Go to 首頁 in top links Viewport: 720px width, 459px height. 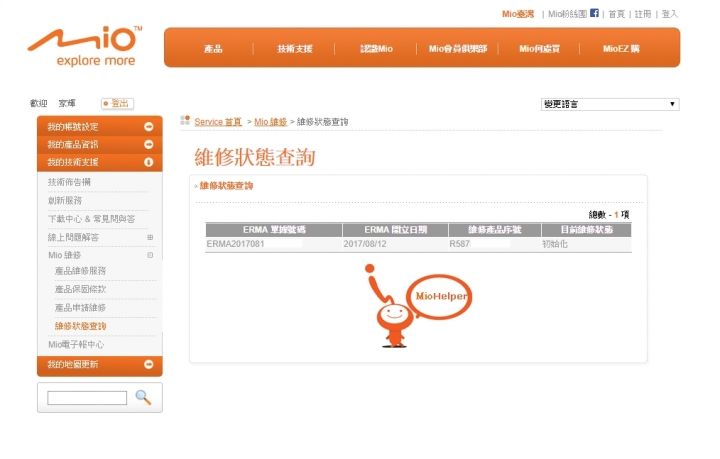point(617,14)
